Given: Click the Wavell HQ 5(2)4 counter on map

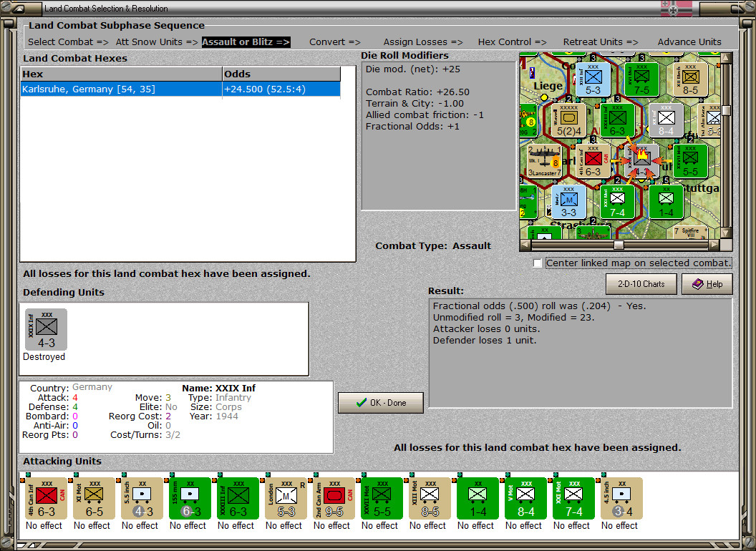Looking at the screenshot, I should click(568, 120).
